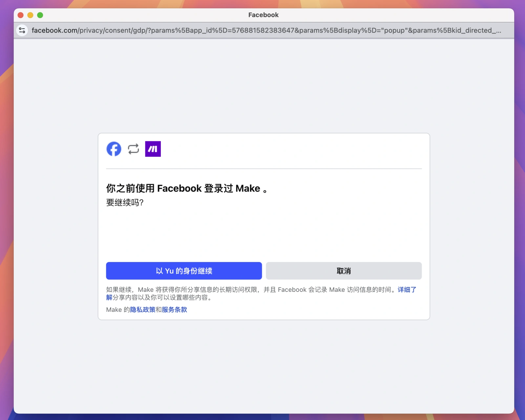
Task: Close the Facebook popup window
Action: (21, 15)
